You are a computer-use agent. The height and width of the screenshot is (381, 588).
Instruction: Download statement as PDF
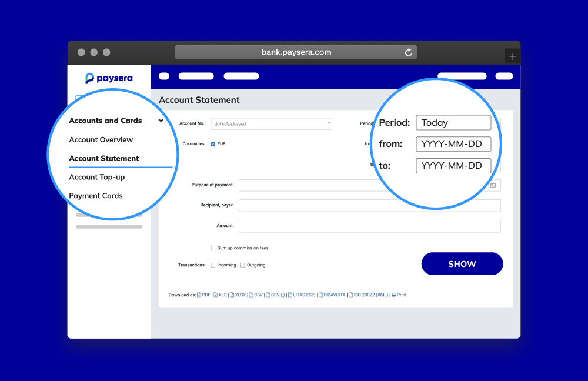pyautogui.click(x=203, y=295)
